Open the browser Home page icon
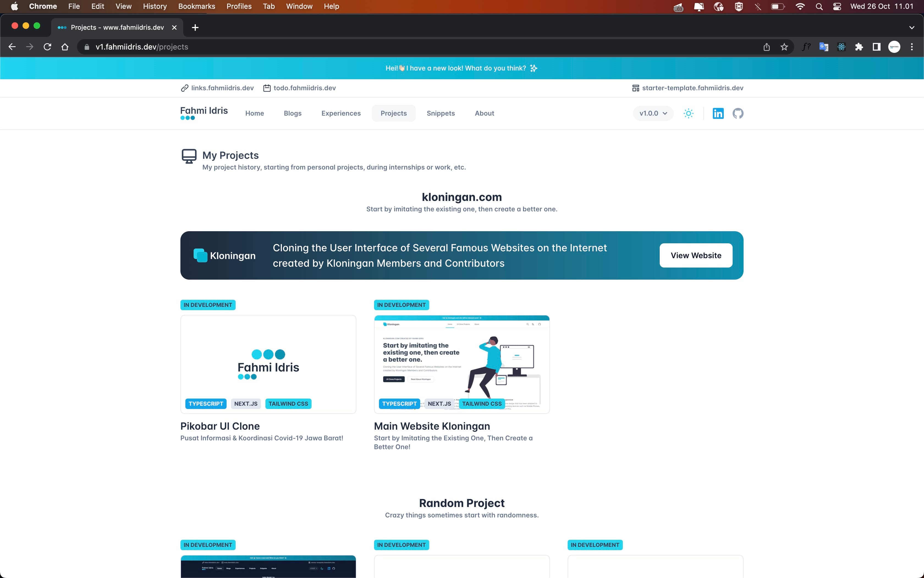The image size is (924, 578). click(x=65, y=47)
